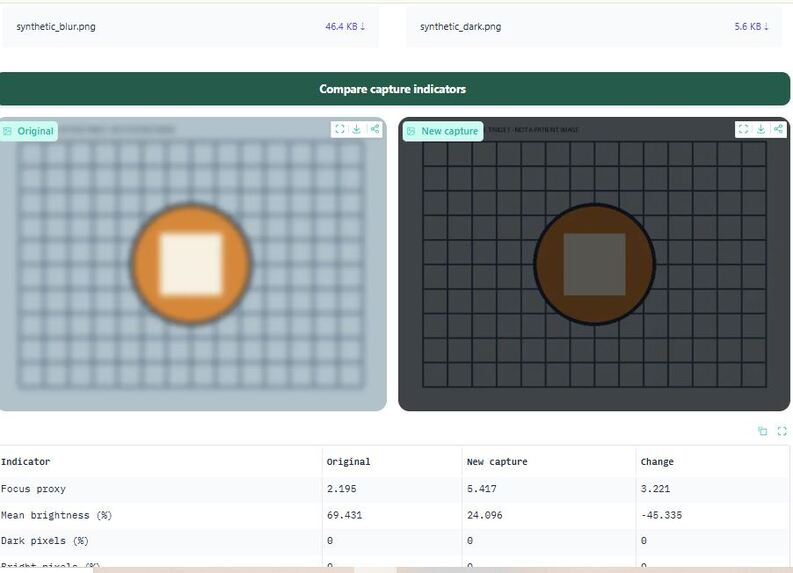Image resolution: width=793 pixels, height=573 pixels.
Task: Copy the indicator table contents
Action: [x=763, y=431]
